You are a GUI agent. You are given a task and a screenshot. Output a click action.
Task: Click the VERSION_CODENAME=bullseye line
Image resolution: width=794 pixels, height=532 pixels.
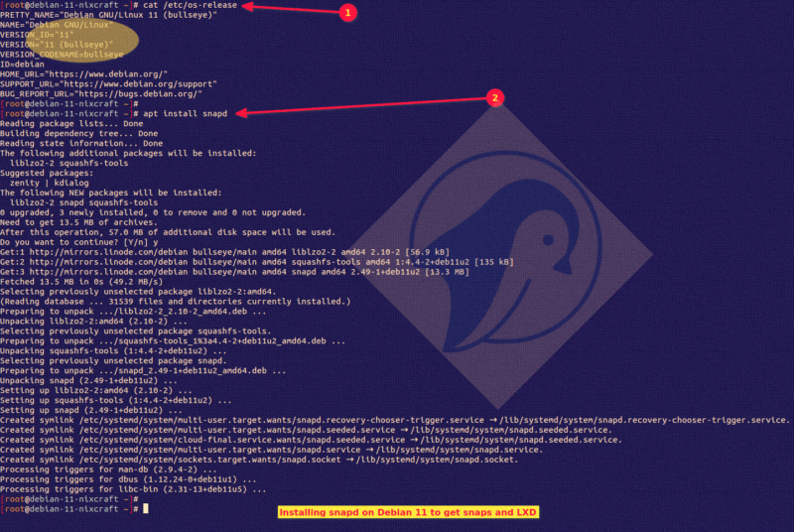(62, 55)
